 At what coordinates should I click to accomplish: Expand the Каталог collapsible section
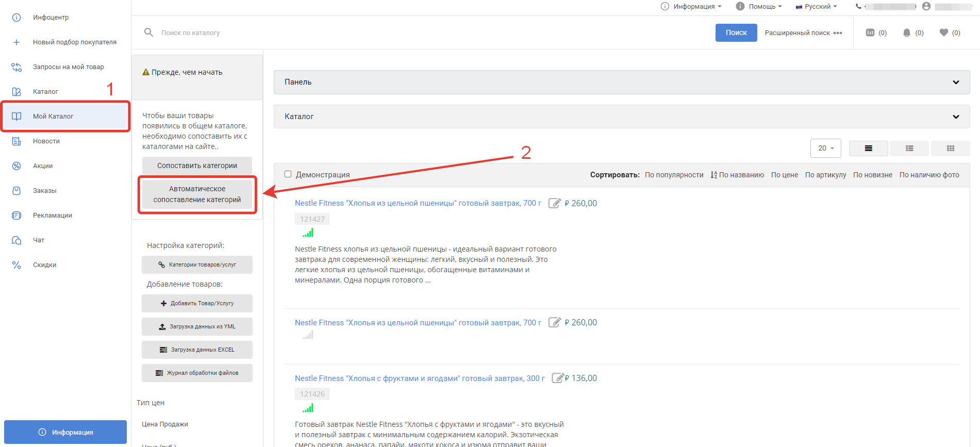tap(621, 117)
